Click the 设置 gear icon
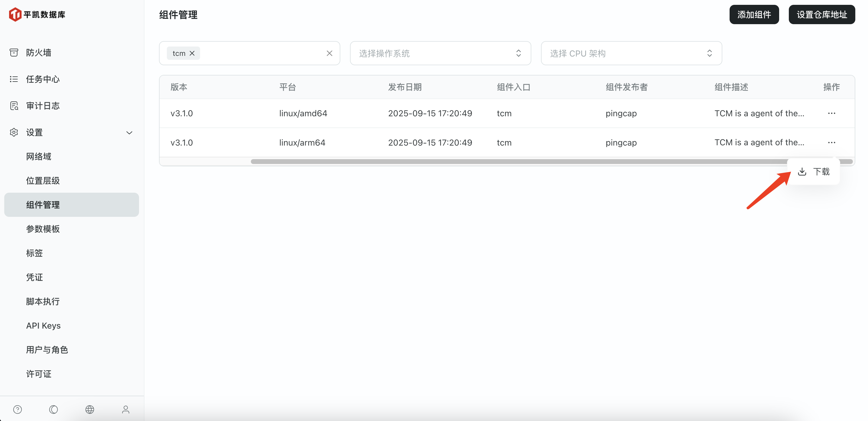Screen dimensions: 868x421 click(14, 132)
